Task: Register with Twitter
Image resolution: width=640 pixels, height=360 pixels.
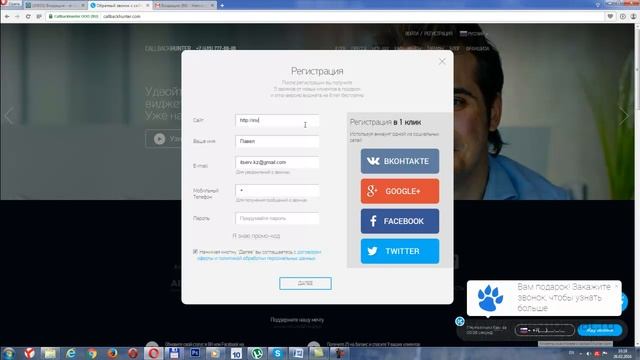Action: 400,251
